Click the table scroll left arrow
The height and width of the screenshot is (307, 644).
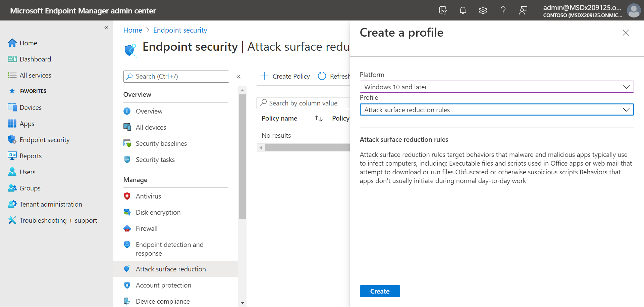tap(261, 147)
